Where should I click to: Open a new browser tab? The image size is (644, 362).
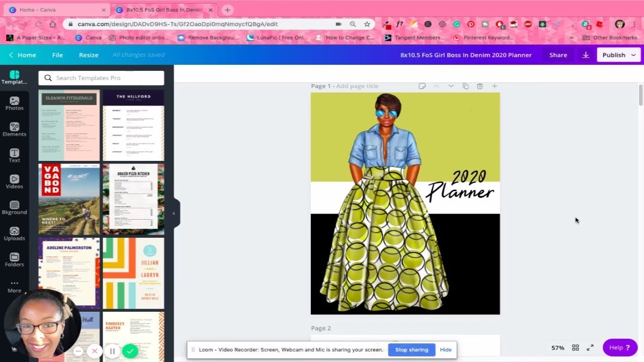(227, 10)
